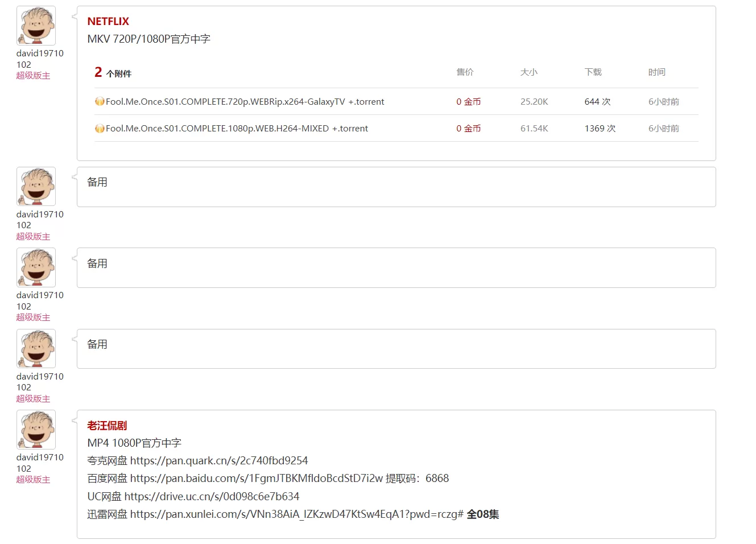Open the avatar beside the NETFLIX post
This screenshot has width=756, height=544.
[x=36, y=26]
